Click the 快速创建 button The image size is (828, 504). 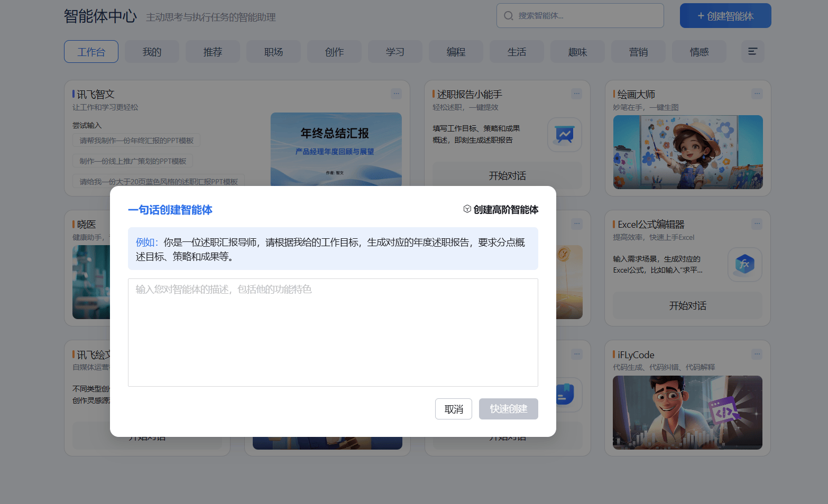click(x=508, y=409)
